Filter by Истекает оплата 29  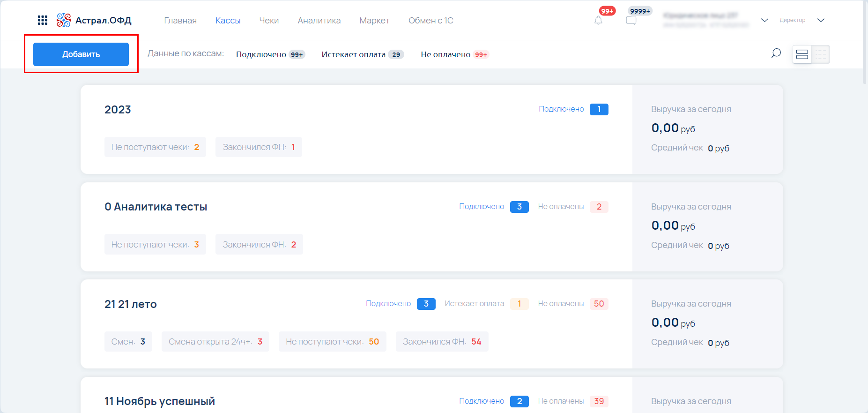click(x=362, y=54)
